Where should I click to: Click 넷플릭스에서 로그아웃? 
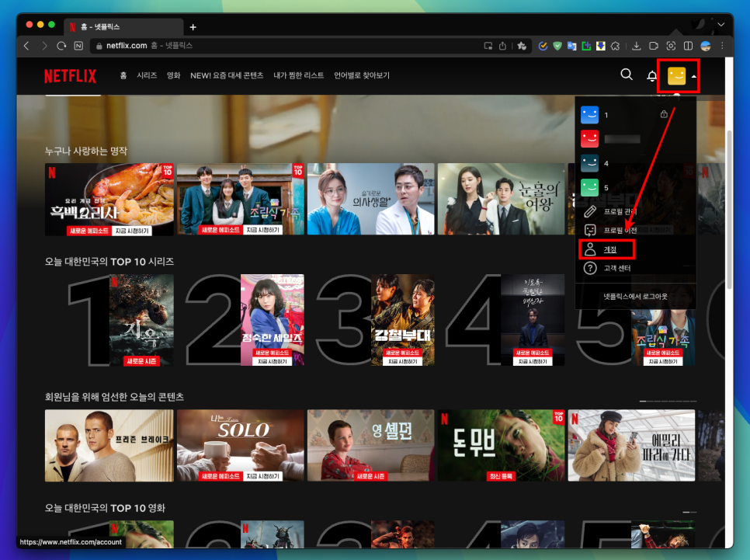click(635, 296)
